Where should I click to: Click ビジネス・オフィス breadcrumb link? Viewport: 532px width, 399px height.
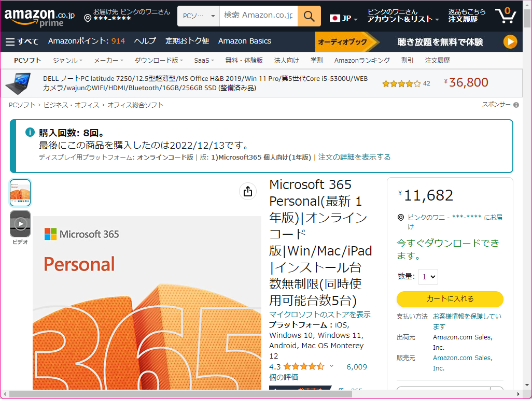(x=71, y=105)
